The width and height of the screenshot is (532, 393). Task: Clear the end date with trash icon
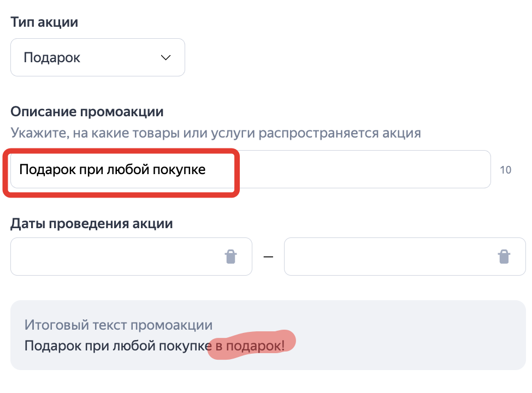pos(504,257)
